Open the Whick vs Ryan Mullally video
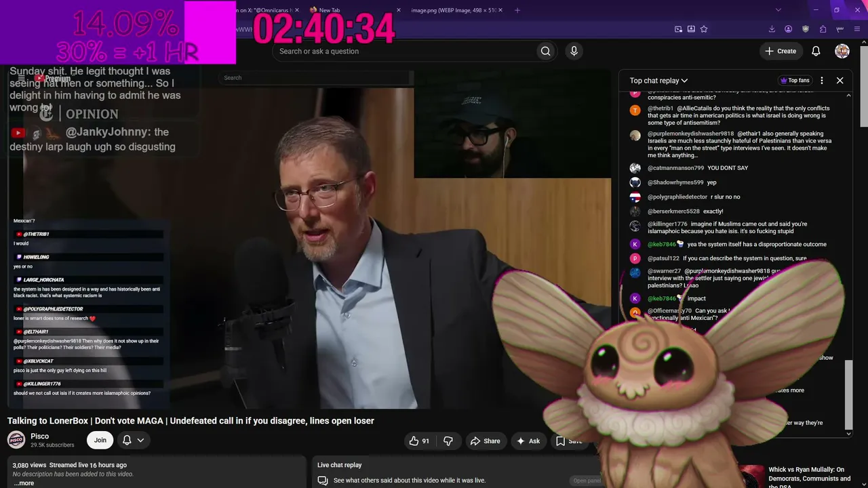868x488 pixels. click(809, 477)
